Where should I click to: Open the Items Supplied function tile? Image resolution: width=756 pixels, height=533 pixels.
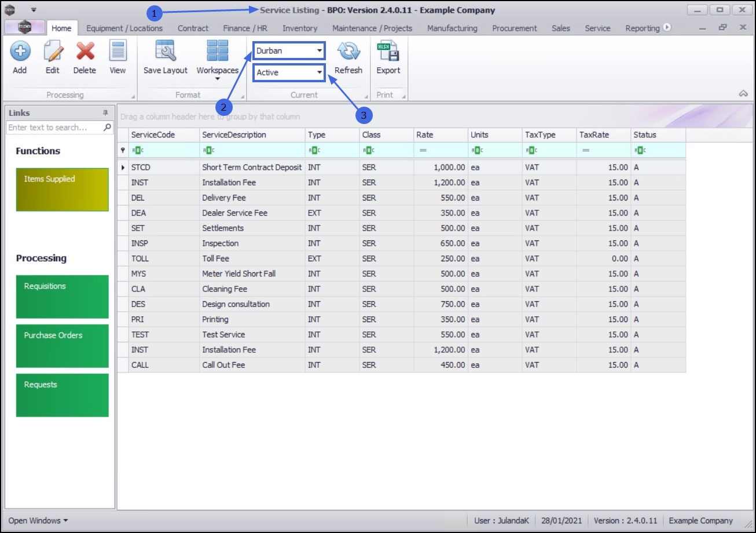(63, 189)
